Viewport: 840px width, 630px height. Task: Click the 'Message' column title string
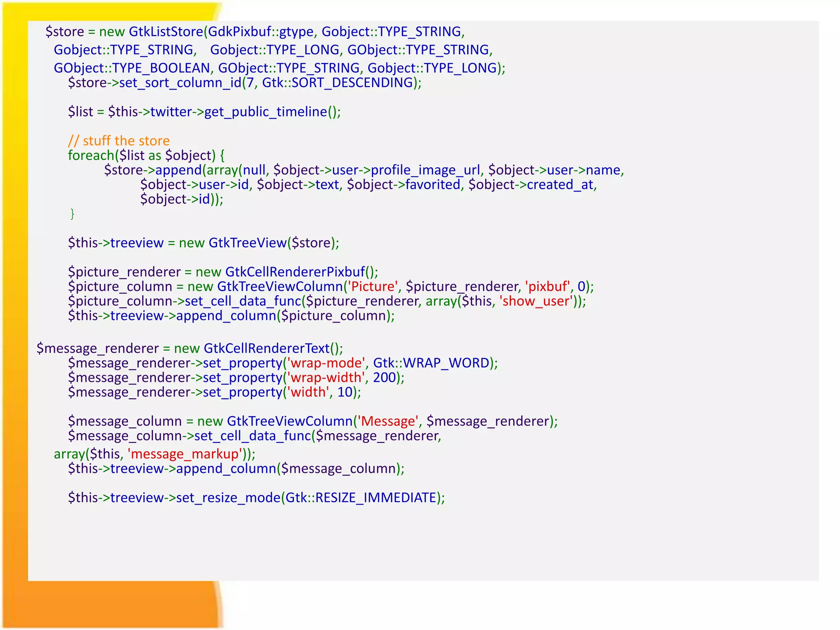click(388, 421)
